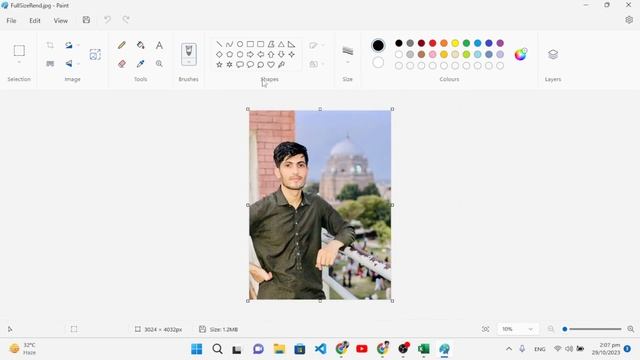Expand the Selection options arrow
The image size is (640, 360).
[19, 62]
